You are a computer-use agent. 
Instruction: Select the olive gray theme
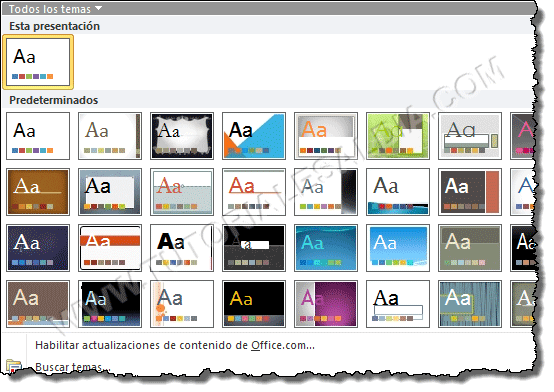coord(470,248)
